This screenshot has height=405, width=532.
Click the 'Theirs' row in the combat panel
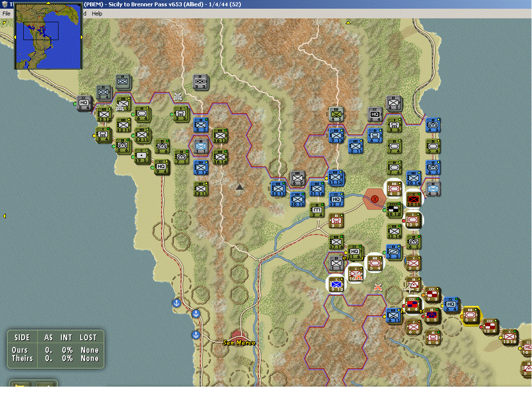(x=55, y=358)
